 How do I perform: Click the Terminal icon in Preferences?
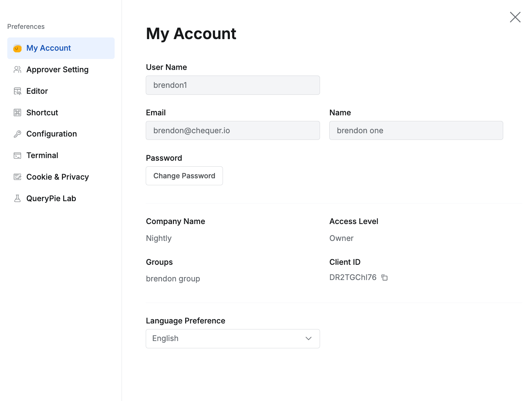pyautogui.click(x=18, y=155)
